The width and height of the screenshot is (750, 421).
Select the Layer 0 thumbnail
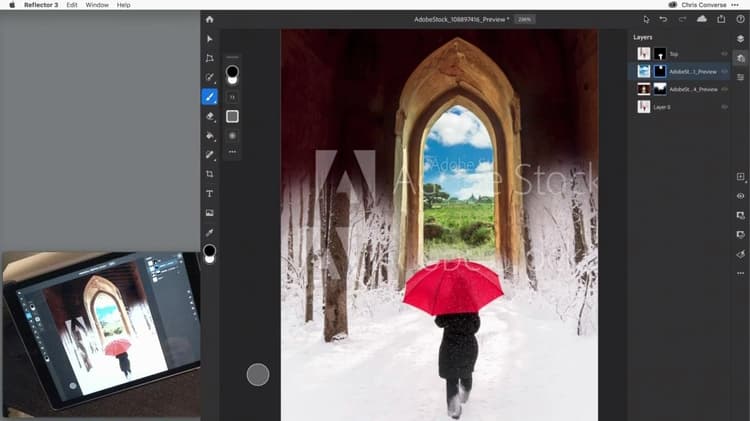coord(644,107)
